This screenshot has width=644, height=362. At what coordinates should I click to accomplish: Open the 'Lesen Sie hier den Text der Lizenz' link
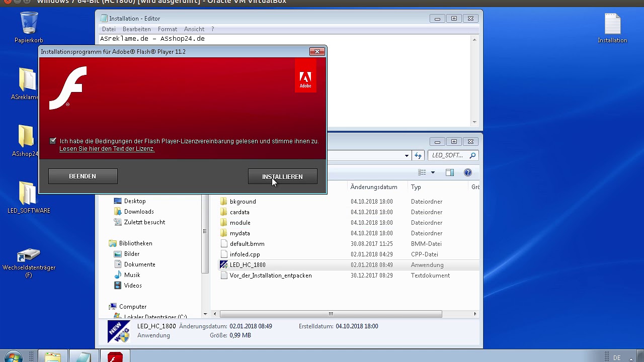pyautogui.click(x=107, y=149)
